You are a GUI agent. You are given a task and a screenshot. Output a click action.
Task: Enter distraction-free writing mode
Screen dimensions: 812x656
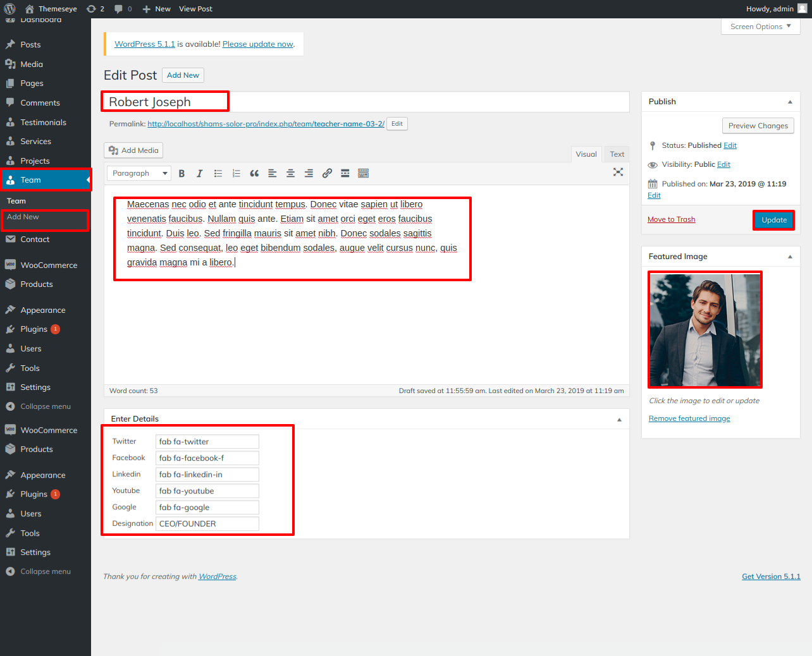click(x=618, y=172)
